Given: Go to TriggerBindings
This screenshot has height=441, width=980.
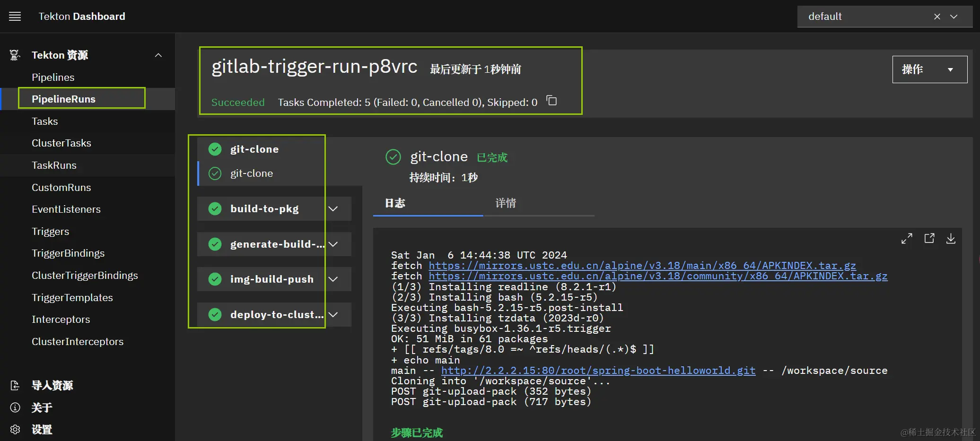Looking at the screenshot, I should pyautogui.click(x=68, y=253).
